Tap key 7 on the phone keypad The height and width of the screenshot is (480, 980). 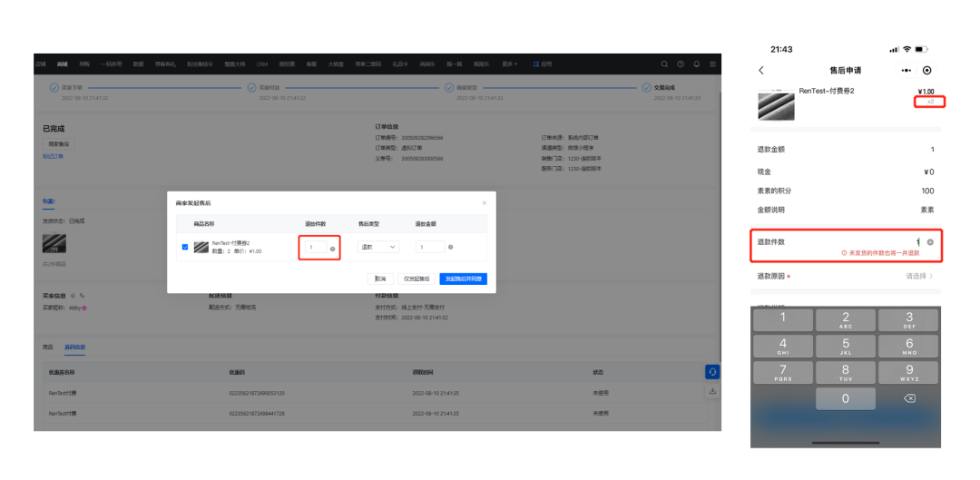click(783, 373)
